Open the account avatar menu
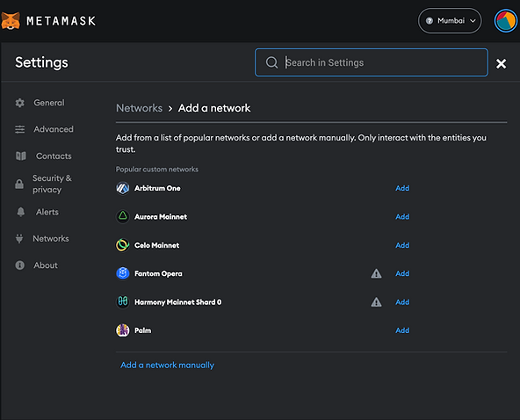This screenshot has width=520, height=420. tap(505, 20)
